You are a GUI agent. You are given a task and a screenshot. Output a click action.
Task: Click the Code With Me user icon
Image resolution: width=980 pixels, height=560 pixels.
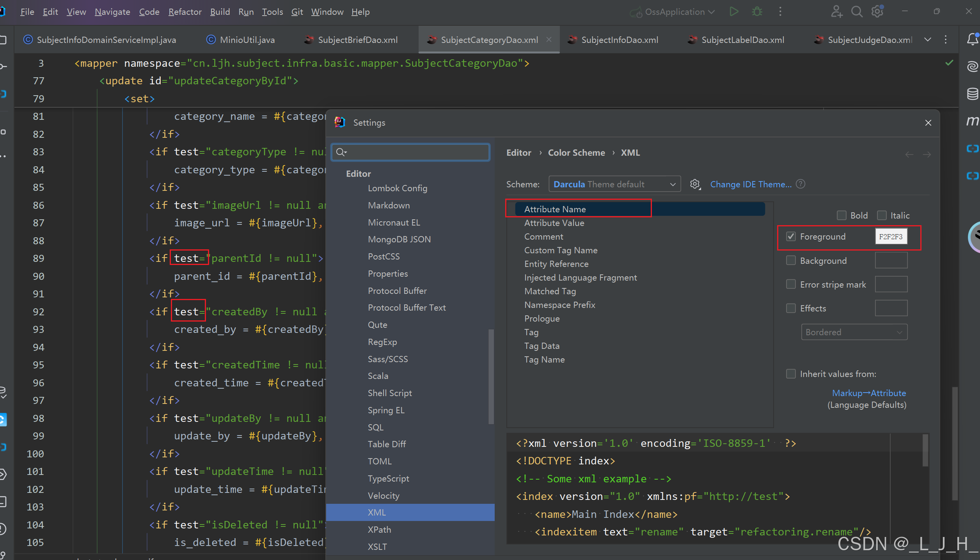[x=836, y=12]
